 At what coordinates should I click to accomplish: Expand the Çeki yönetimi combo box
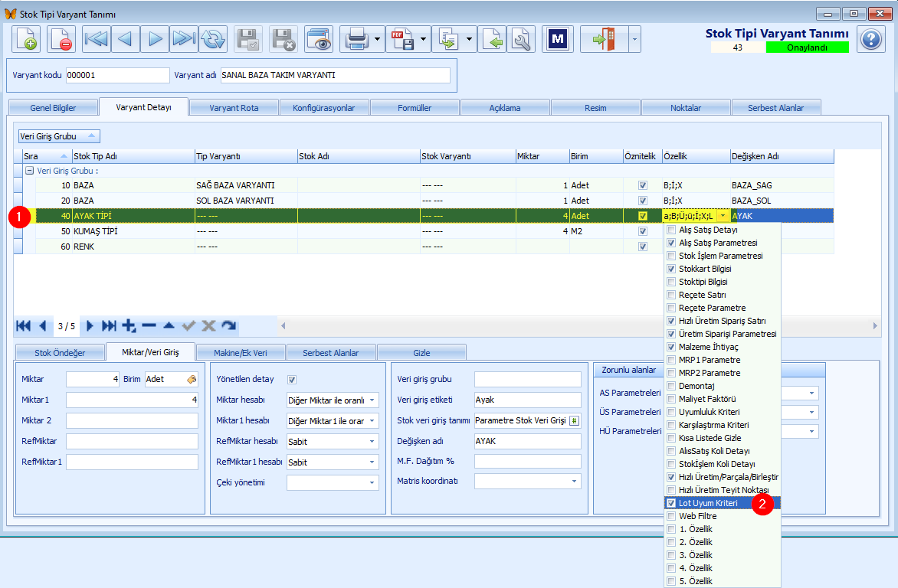coord(372,482)
